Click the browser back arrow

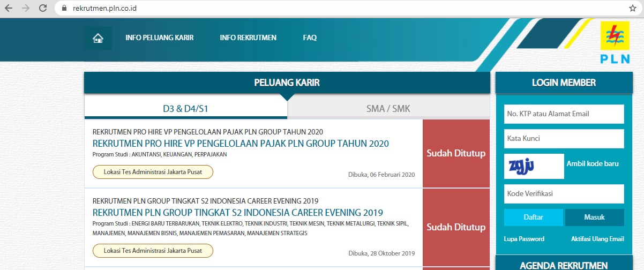pyautogui.click(x=9, y=9)
